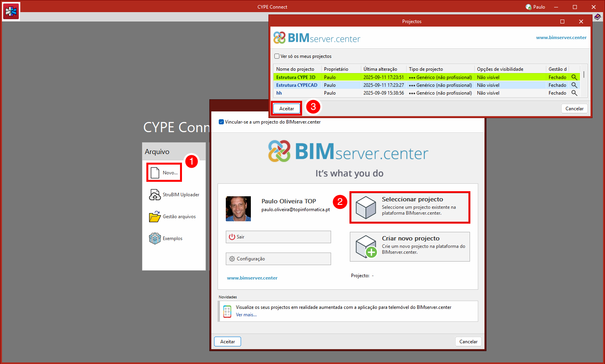Viewport: 605px width, 364px height.
Task: Click the StruBIM Uploader cloud icon
Action: [x=155, y=195]
